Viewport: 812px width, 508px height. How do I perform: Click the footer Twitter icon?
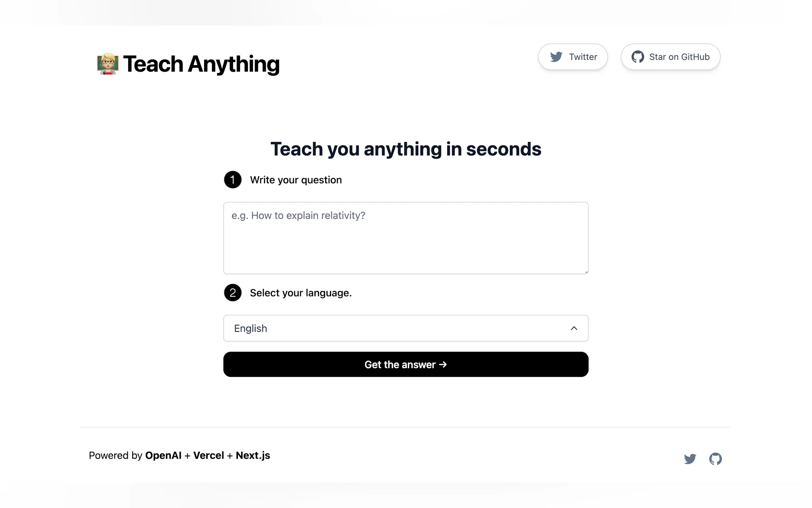click(690, 459)
